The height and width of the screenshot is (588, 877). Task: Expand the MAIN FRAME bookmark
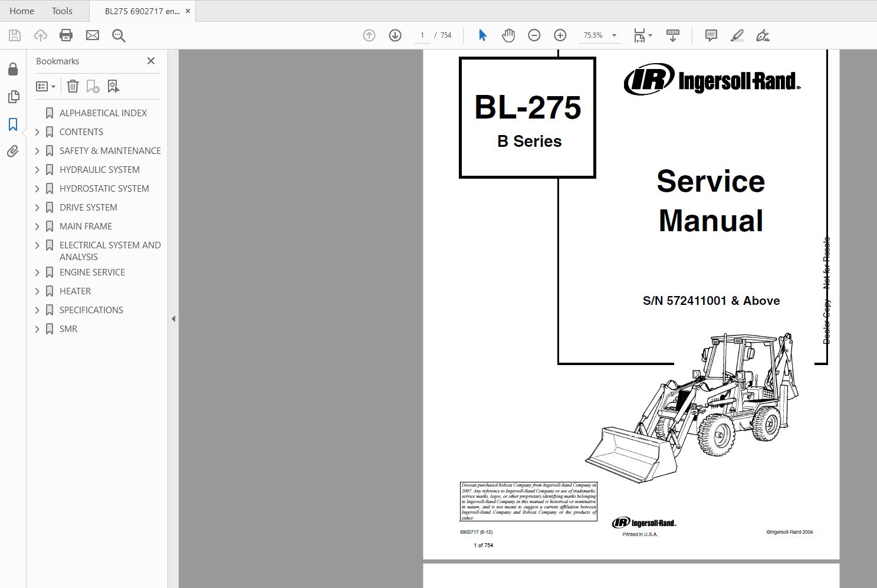click(x=37, y=226)
